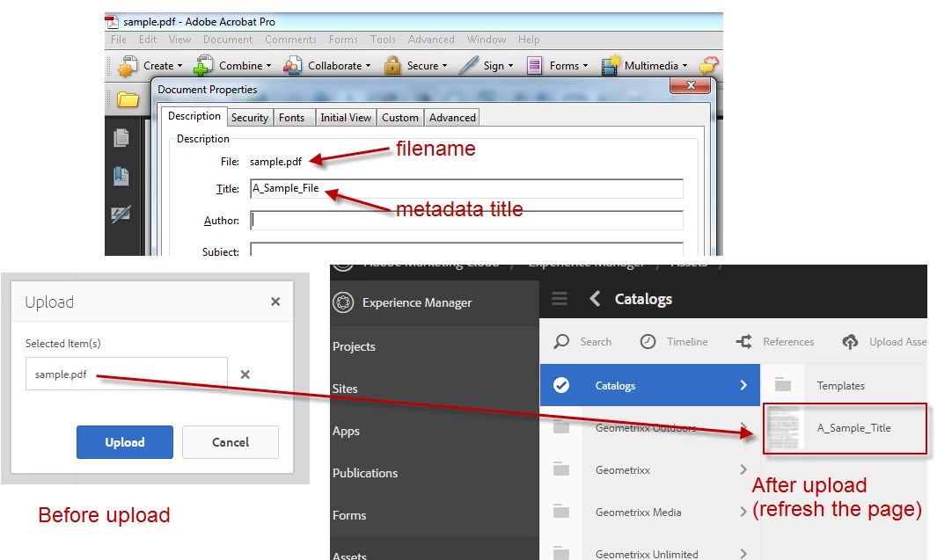Remove sample.pdf from selected items

245,375
